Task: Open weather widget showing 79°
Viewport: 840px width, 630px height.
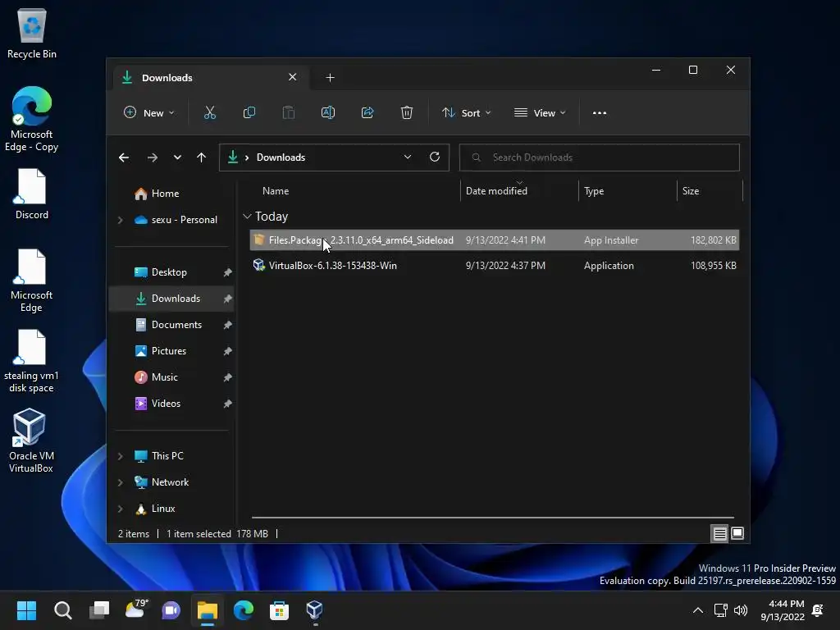Action: 135,609
